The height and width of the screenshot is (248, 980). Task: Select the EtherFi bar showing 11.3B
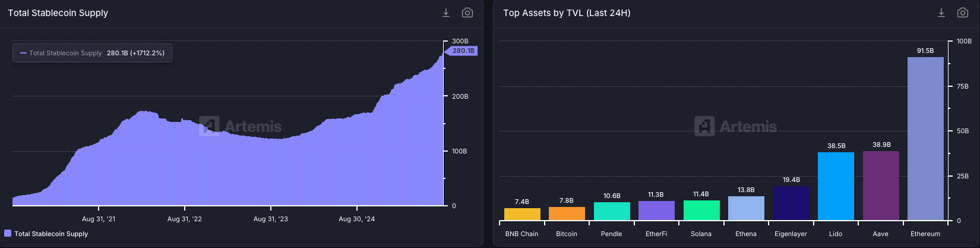(x=656, y=211)
